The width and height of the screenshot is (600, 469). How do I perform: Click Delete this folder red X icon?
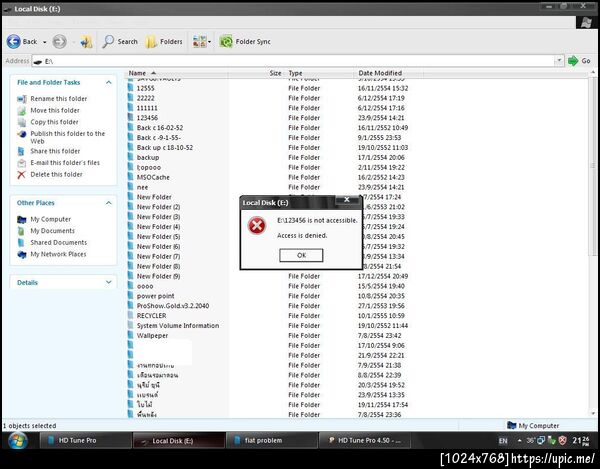click(21, 174)
